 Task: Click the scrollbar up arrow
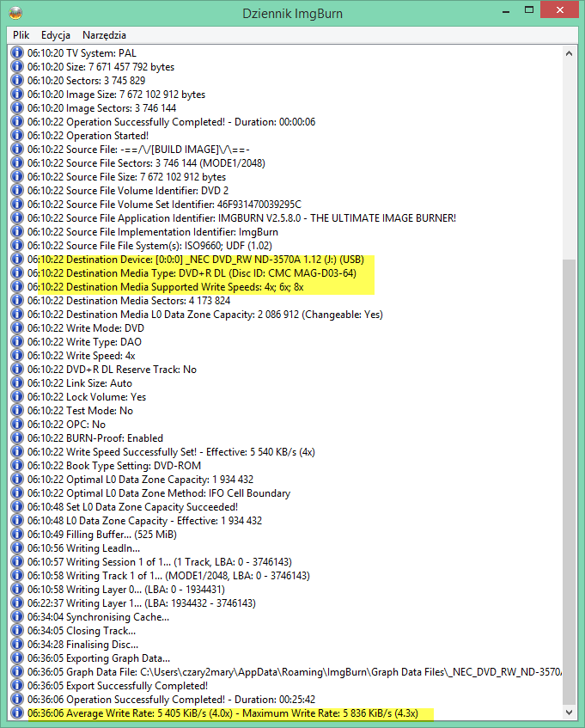pyautogui.click(x=570, y=53)
